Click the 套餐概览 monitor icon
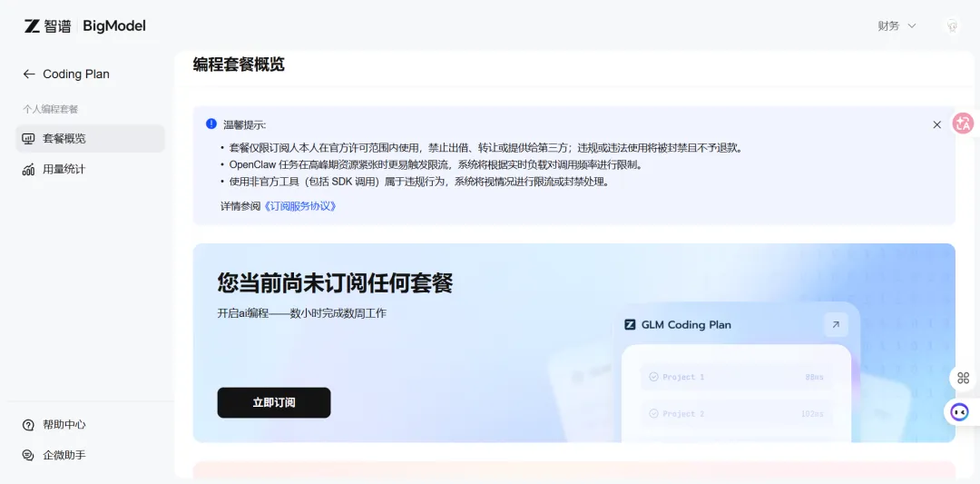 pos(28,139)
